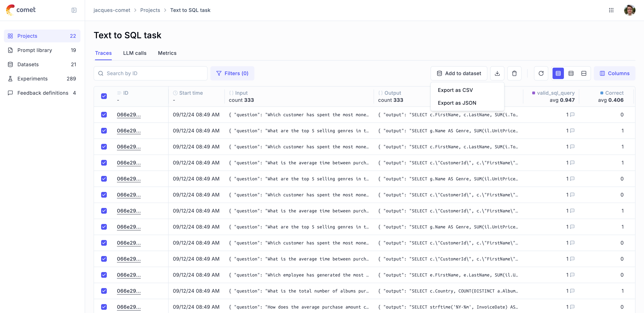The height and width of the screenshot is (313, 644).
Task: Open the apps grid icon top right
Action: tap(611, 10)
